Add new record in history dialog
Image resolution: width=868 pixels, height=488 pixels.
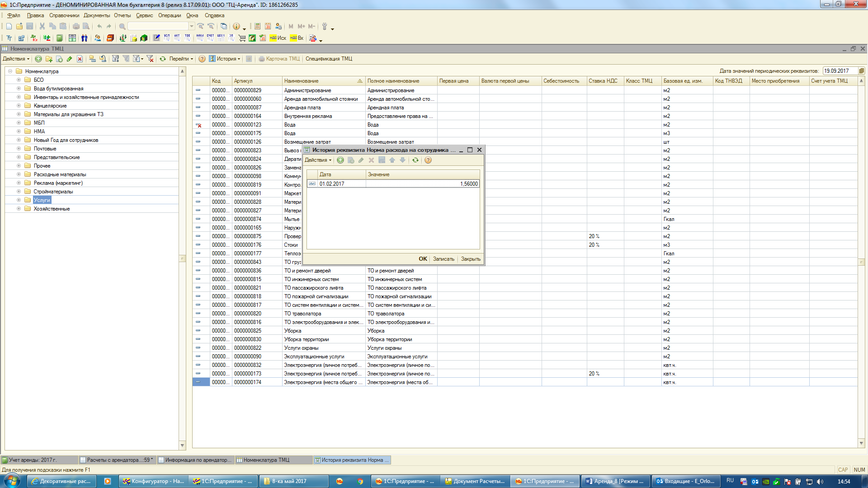click(340, 160)
